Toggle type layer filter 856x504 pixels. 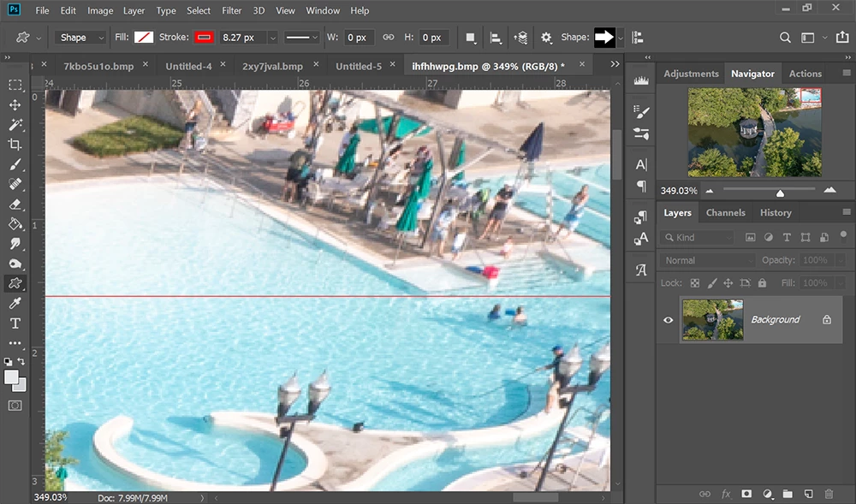tap(787, 237)
